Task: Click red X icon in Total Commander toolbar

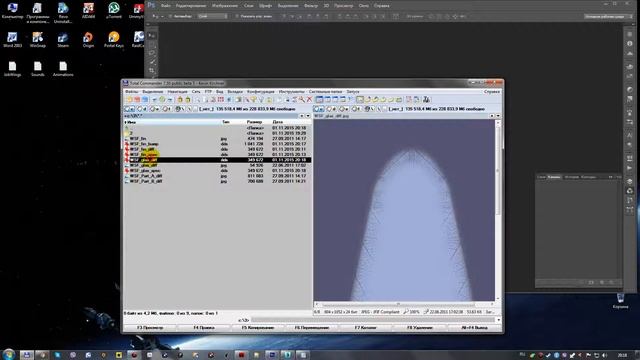Action: (309, 100)
